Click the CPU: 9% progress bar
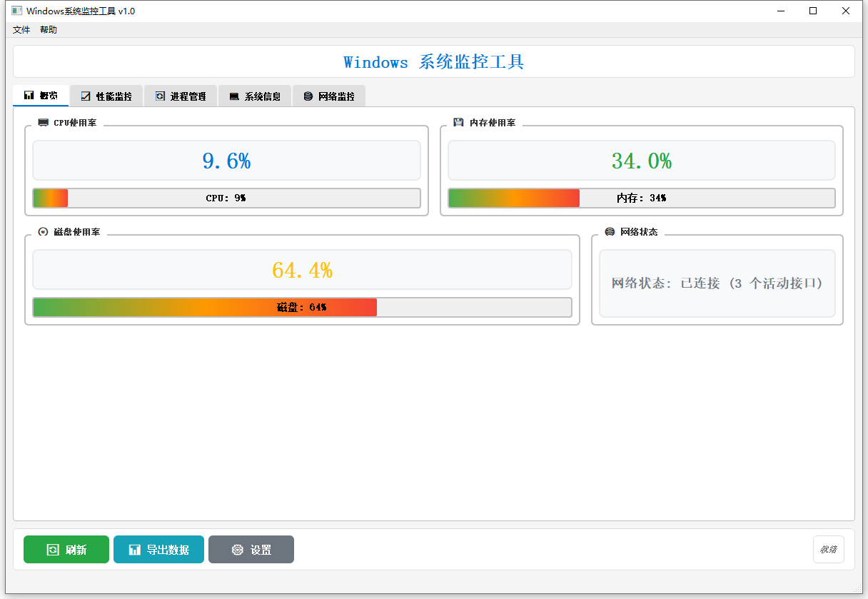 (227, 198)
